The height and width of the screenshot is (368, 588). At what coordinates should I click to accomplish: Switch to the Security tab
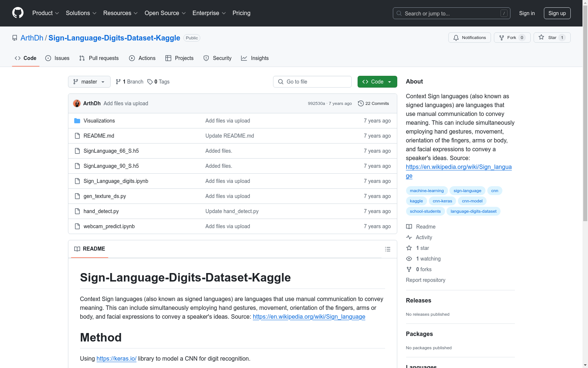pyautogui.click(x=218, y=58)
